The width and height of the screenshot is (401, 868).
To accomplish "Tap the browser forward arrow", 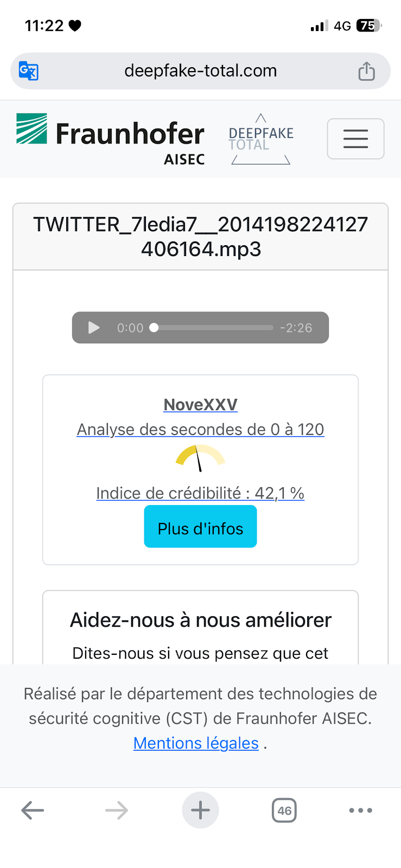I will click(117, 810).
